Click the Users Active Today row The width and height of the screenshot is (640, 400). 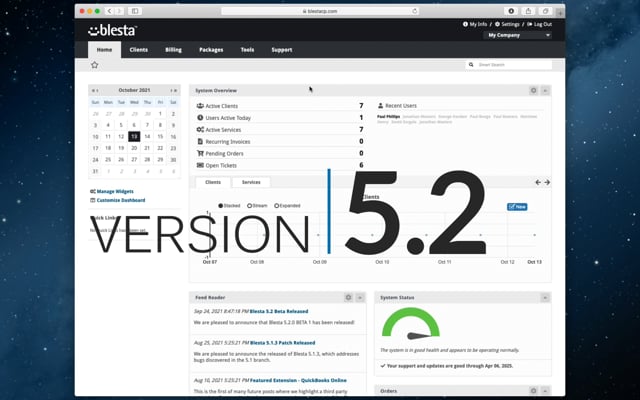click(x=280, y=118)
